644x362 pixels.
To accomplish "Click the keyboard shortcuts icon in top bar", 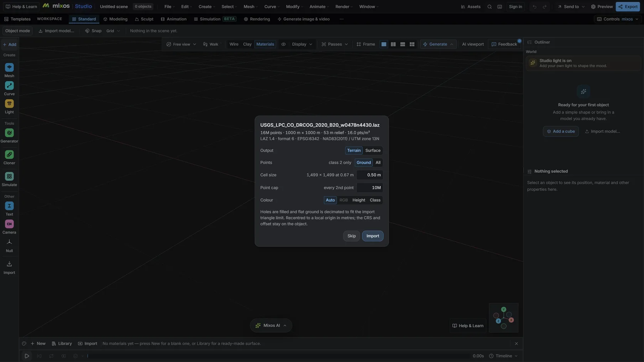I will click(500, 7).
